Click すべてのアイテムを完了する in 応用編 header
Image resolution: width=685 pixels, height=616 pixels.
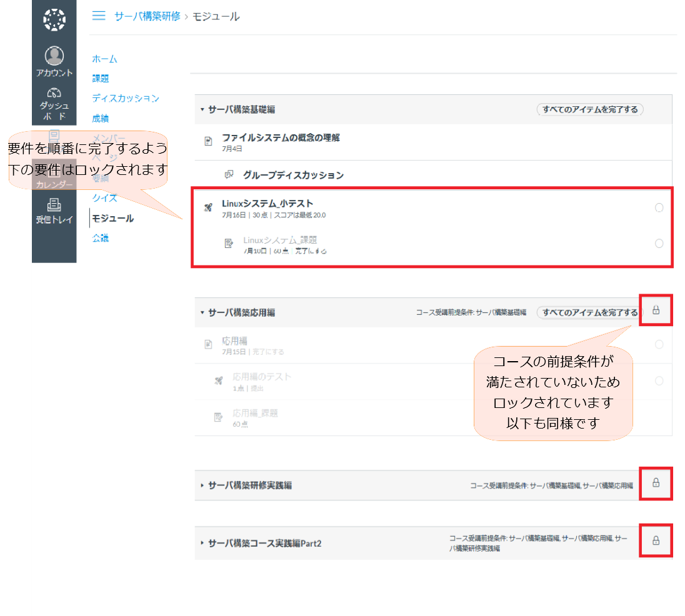[x=590, y=312]
